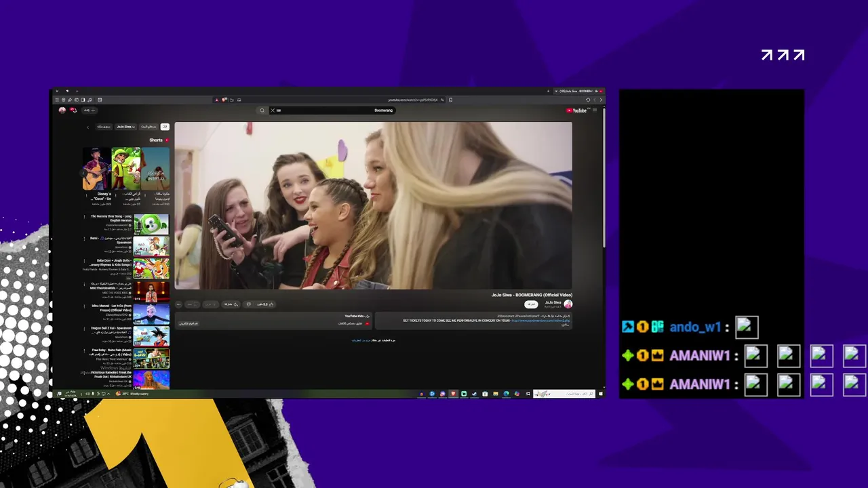Click the ando_w1 username in chat panel
Image resolution: width=868 pixels, height=488 pixels.
click(x=696, y=327)
